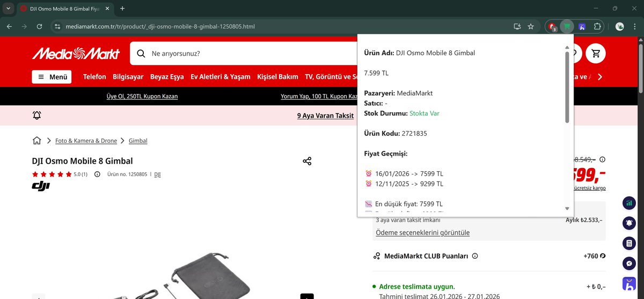Open the Extensions puzzle icon
Screen dimensions: 644x299
pyautogui.click(x=597, y=26)
